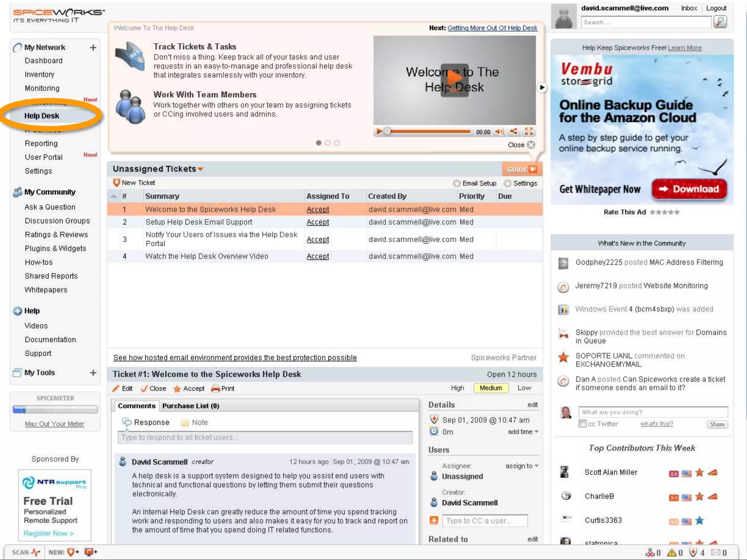
Task: Accept the Setup Help Desk Email Support ticket
Action: pyautogui.click(x=318, y=222)
